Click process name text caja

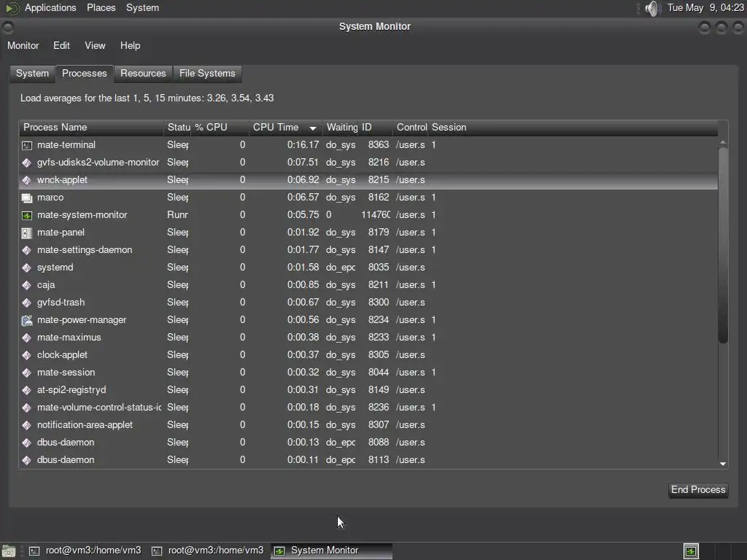[46, 285]
